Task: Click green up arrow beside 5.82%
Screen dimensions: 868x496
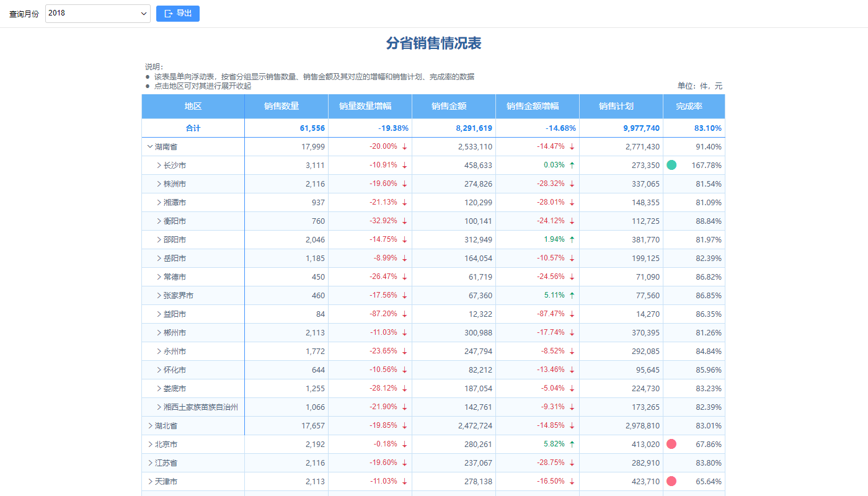Action: pos(572,445)
